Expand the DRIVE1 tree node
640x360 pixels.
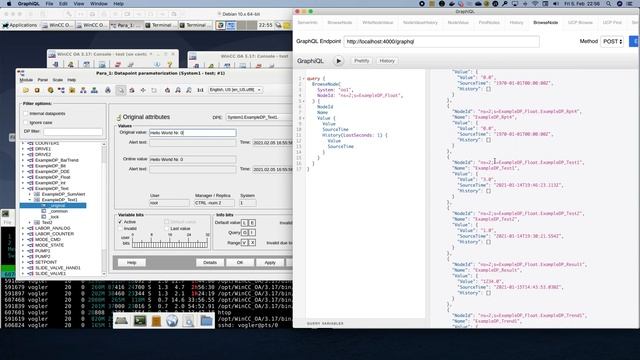coord(23,149)
